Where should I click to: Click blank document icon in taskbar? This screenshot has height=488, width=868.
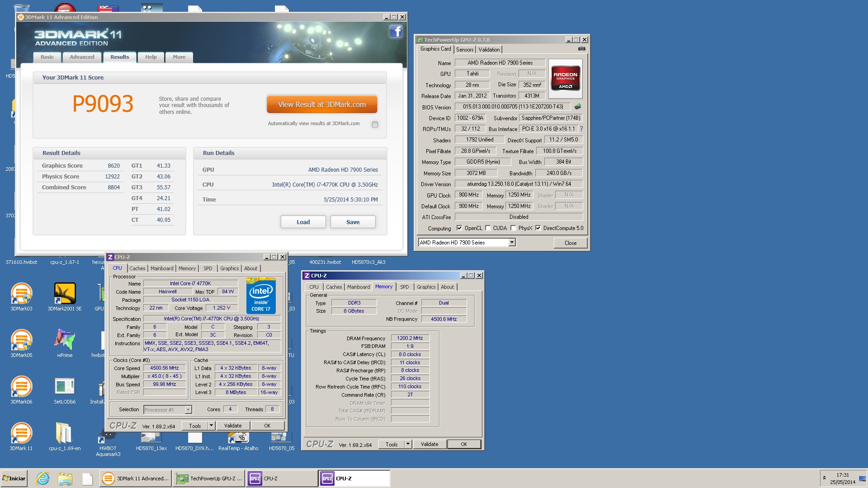87,479
